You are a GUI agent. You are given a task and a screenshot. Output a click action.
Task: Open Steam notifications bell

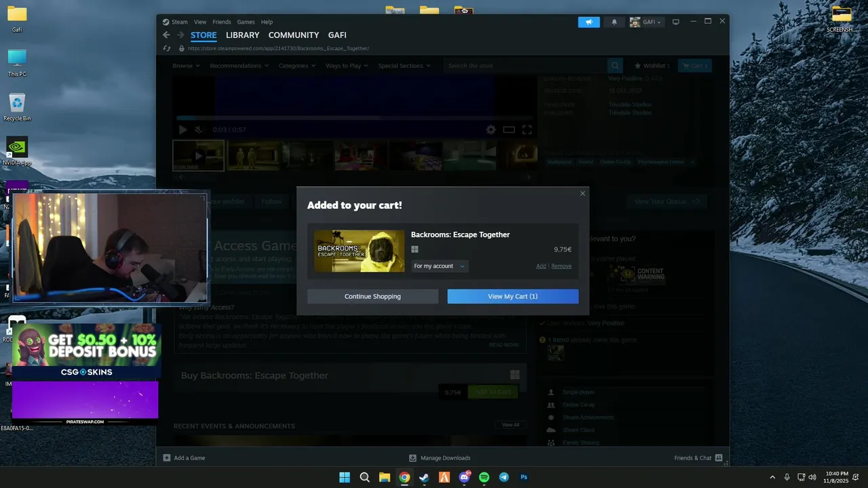coord(614,22)
